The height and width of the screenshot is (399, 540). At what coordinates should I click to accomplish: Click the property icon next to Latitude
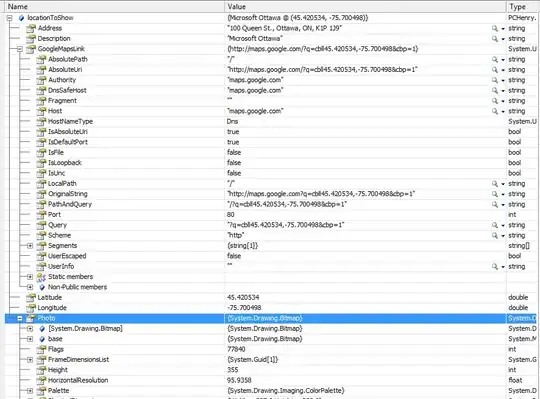click(x=31, y=297)
